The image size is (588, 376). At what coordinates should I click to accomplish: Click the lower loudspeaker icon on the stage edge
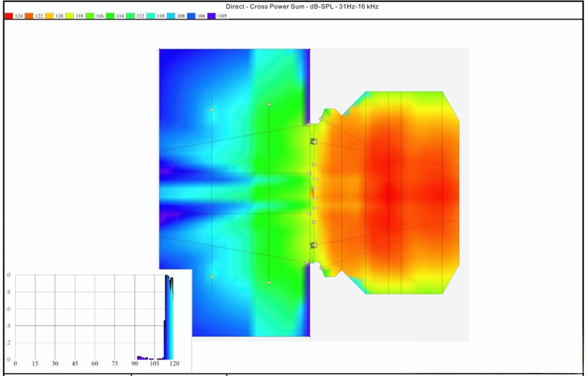click(x=314, y=245)
